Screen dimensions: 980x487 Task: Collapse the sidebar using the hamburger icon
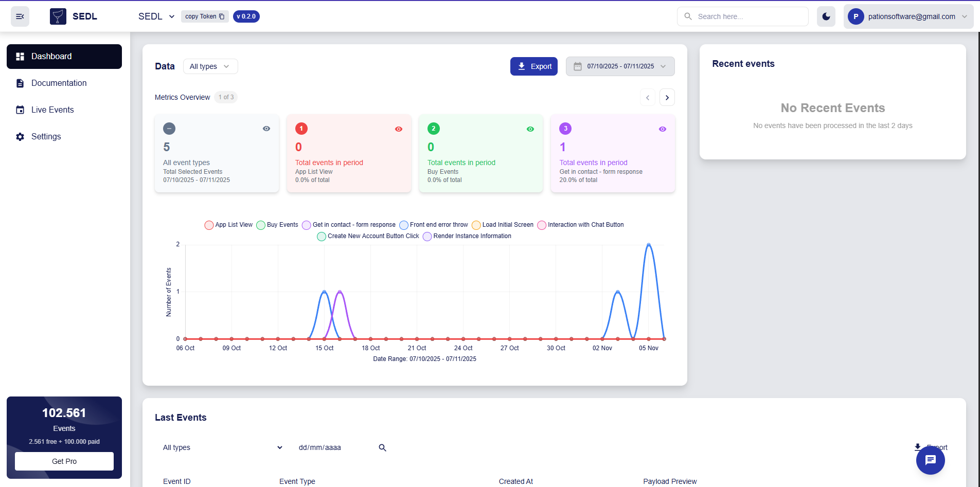pos(20,16)
